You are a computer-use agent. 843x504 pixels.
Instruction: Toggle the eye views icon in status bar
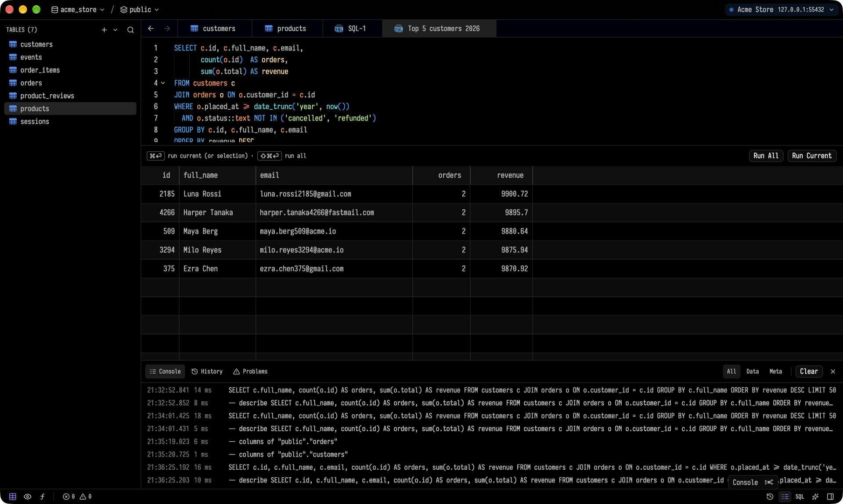coord(27,497)
